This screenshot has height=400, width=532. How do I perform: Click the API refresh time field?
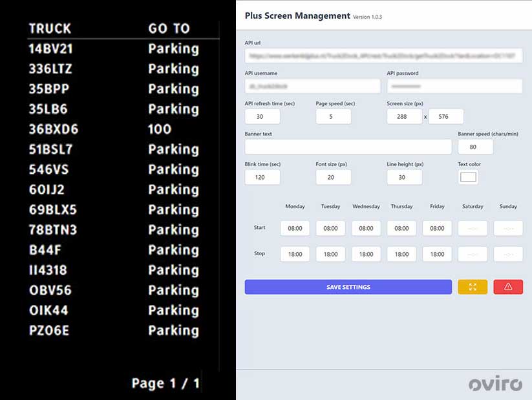[x=262, y=116]
